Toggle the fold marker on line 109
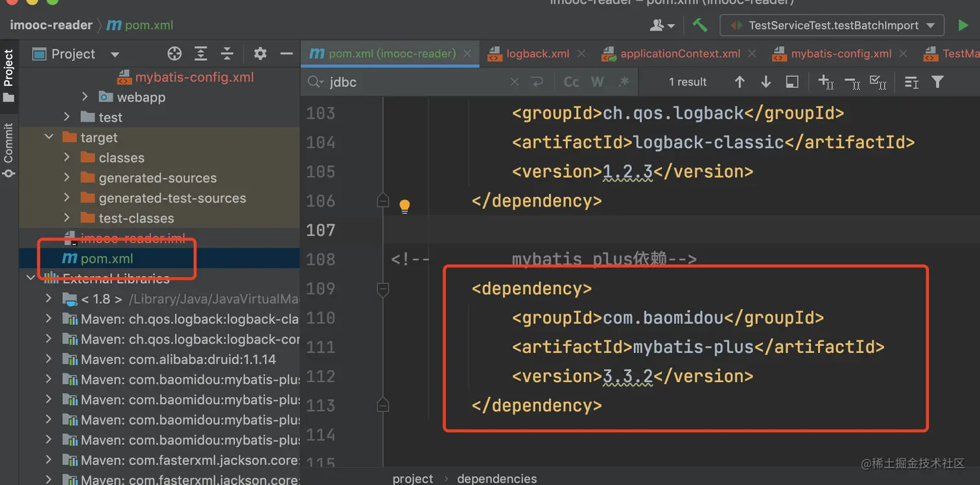This screenshot has height=485, width=980. [383, 289]
